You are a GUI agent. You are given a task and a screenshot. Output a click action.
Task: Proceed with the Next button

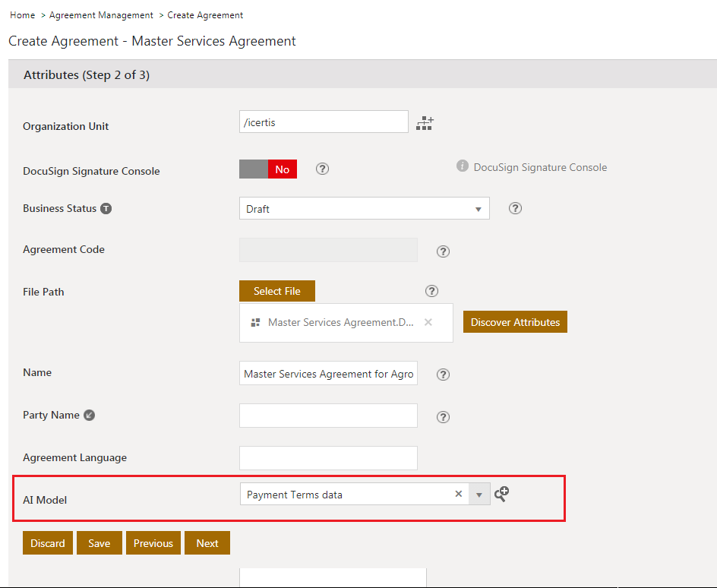pyautogui.click(x=207, y=543)
